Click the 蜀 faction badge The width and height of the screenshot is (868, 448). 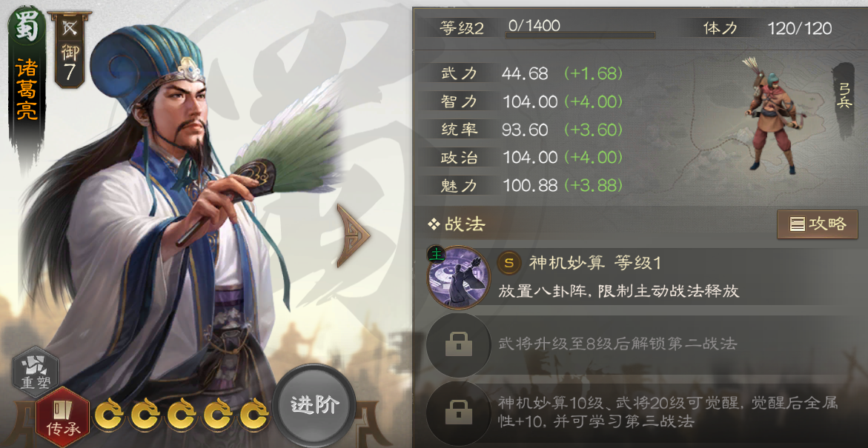[x=27, y=25]
